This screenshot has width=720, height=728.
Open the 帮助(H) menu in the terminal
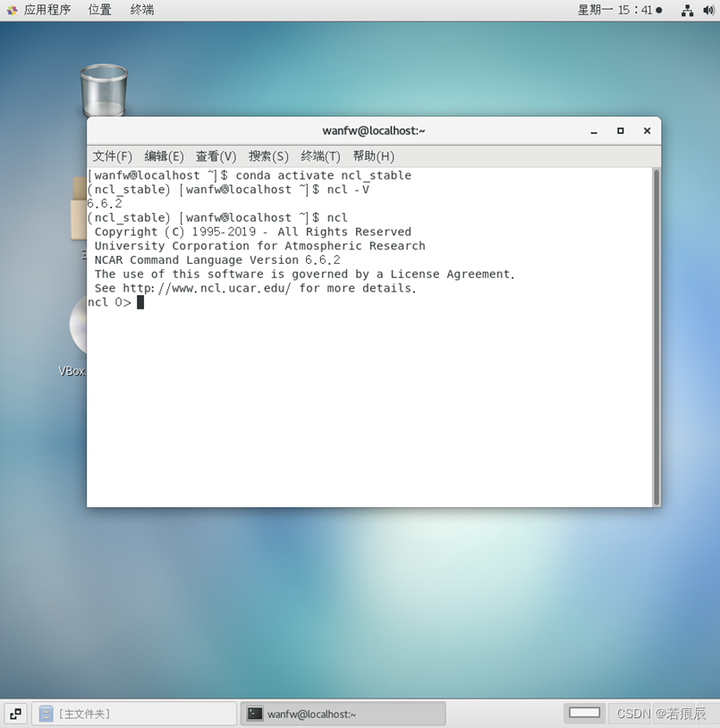(373, 156)
